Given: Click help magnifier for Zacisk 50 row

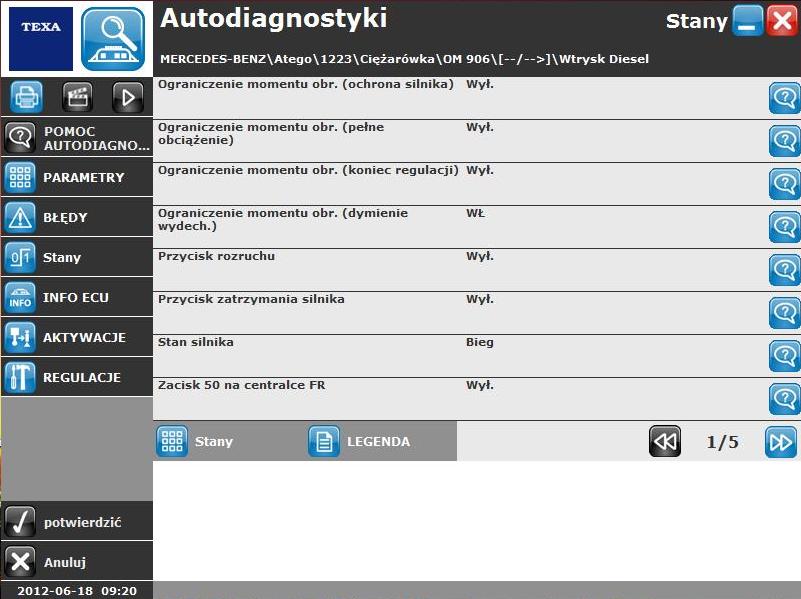Looking at the screenshot, I should [784, 398].
